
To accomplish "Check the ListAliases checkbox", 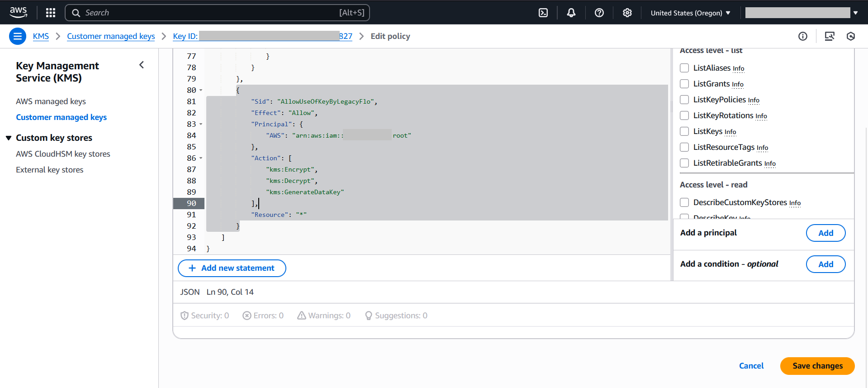I will pos(684,68).
